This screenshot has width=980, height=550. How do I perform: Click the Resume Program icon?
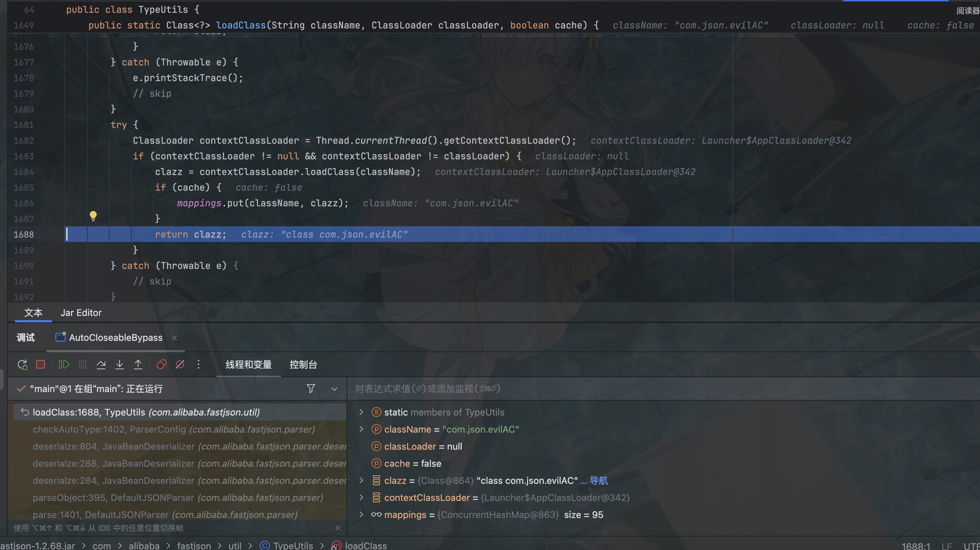click(64, 364)
